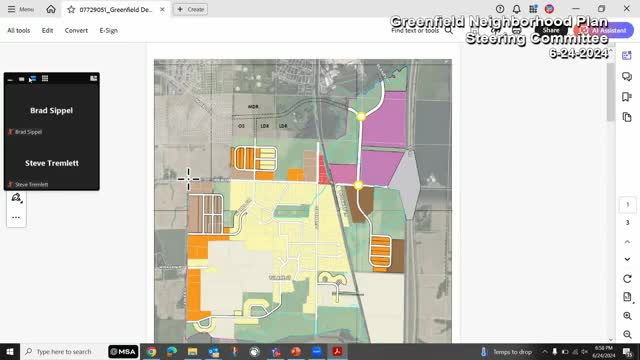Select the draw freehand annotation tool
Screen dimensions: 640x360
pos(16,198)
